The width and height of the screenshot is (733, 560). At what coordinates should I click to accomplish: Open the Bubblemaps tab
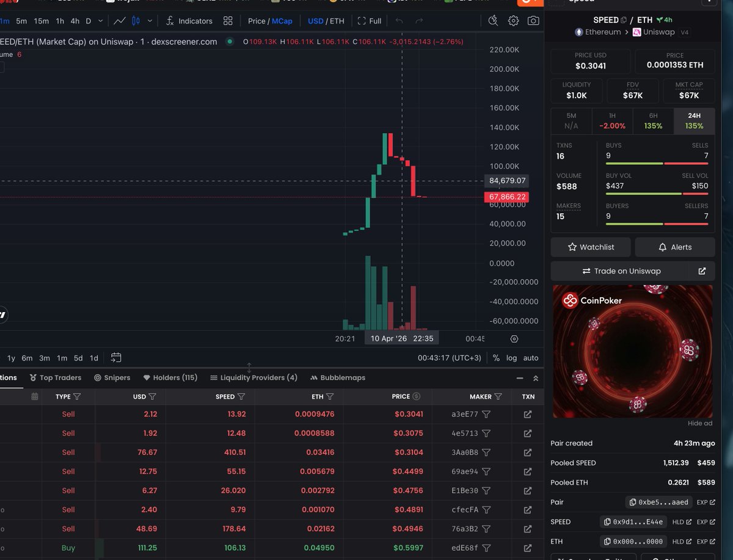pos(338,377)
